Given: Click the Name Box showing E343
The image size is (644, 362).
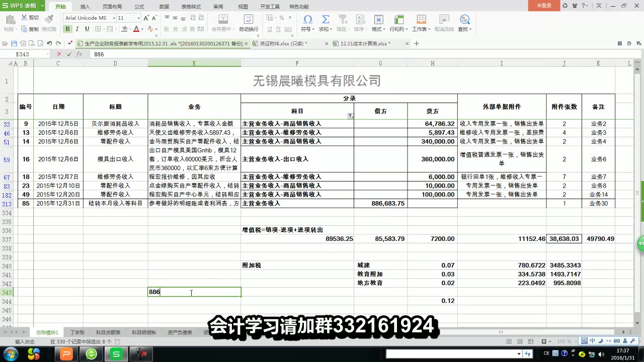Looking at the screenshot, I should (25, 54).
